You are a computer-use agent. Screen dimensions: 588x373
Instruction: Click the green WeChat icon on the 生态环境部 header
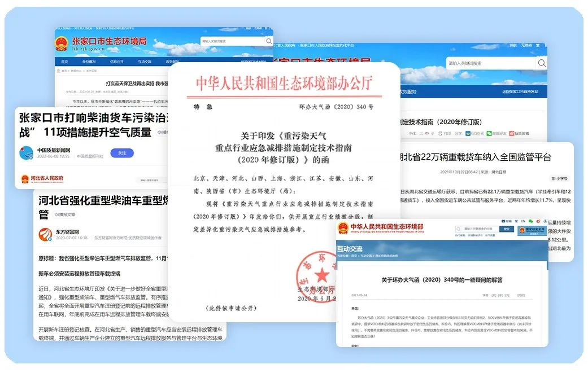(530, 221)
